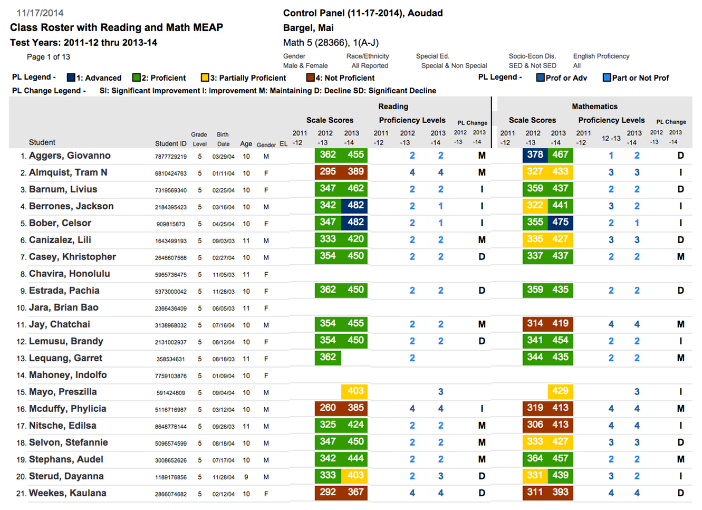The width and height of the screenshot is (702, 510).
Task: Select student name Mcduffy, Phylicia
Action: point(68,409)
